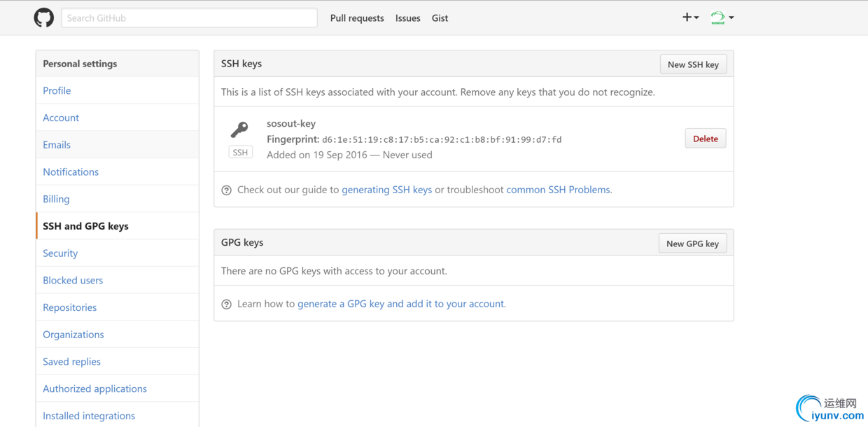The width and height of the screenshot is (868, 427).
Task: Open Gist in the top navigation
Action: [440, 18]
